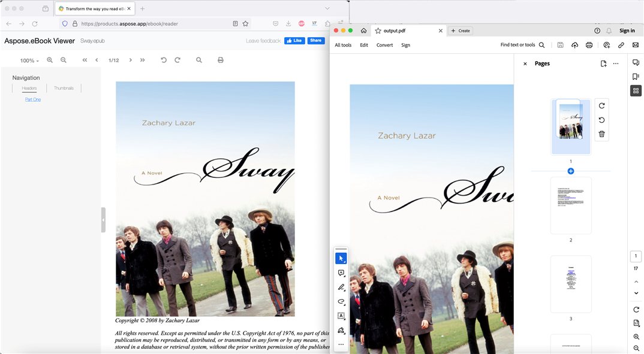Click the Print icon in Acrobat toolbar
644x354 pixels.
(588, 44)
